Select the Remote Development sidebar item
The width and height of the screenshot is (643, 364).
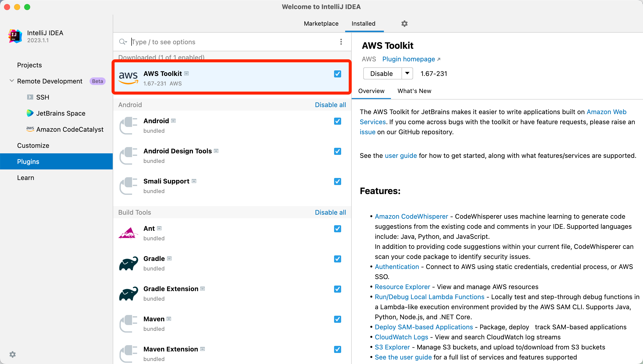[50, 81]
